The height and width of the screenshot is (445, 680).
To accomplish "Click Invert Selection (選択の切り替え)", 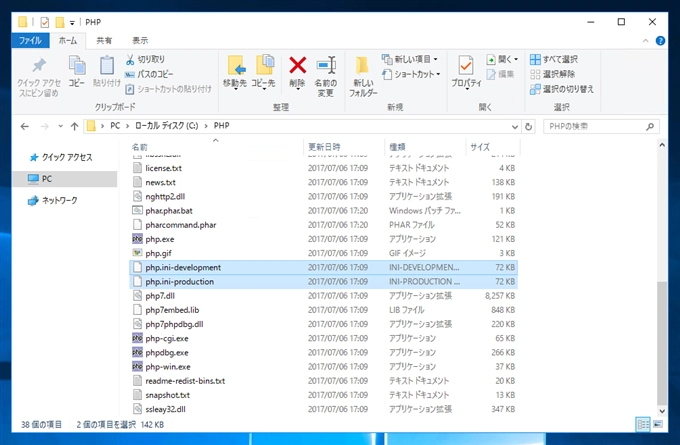I will (562, 89).
